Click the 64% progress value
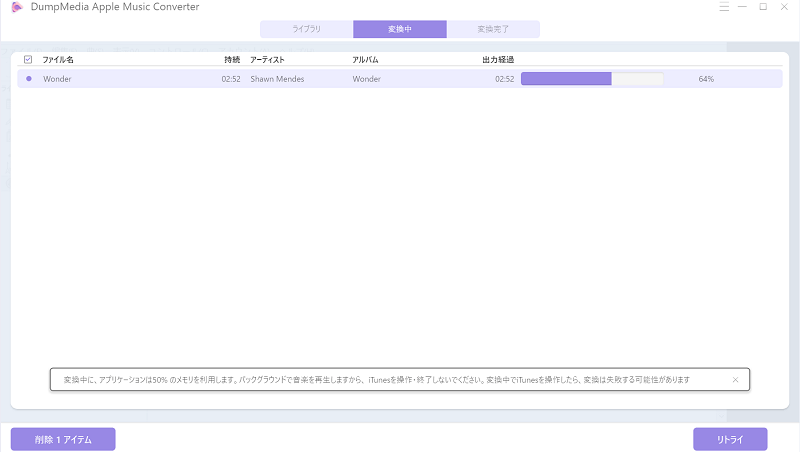The width and height of the screenshot is (800, 452). 706,79
